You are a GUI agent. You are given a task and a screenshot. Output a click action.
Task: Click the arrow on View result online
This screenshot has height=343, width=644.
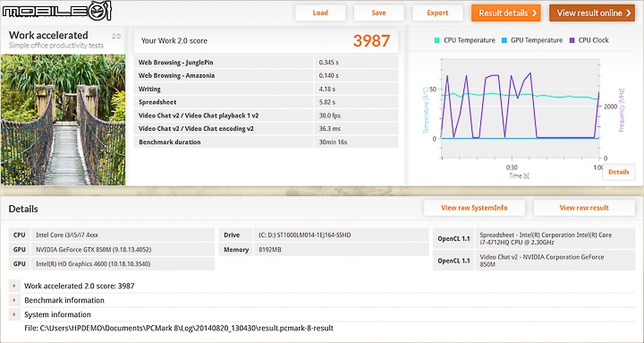point(629,13)
